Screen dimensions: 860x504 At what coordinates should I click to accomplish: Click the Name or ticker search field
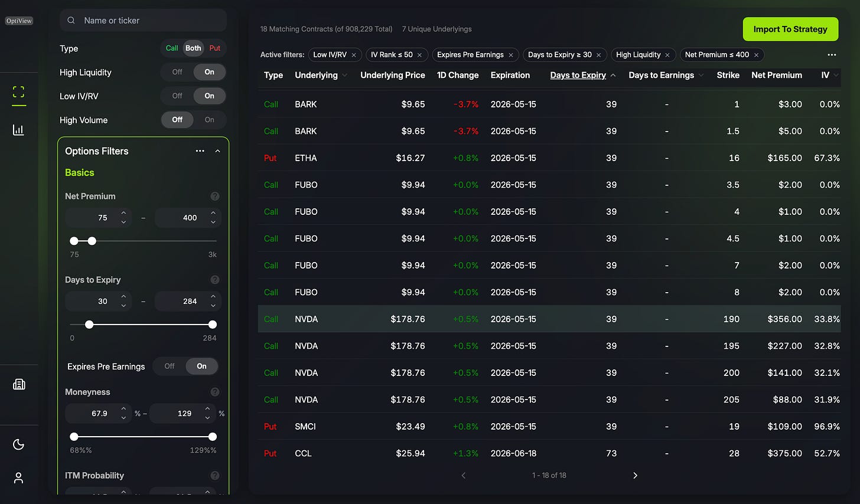point(143,20)
